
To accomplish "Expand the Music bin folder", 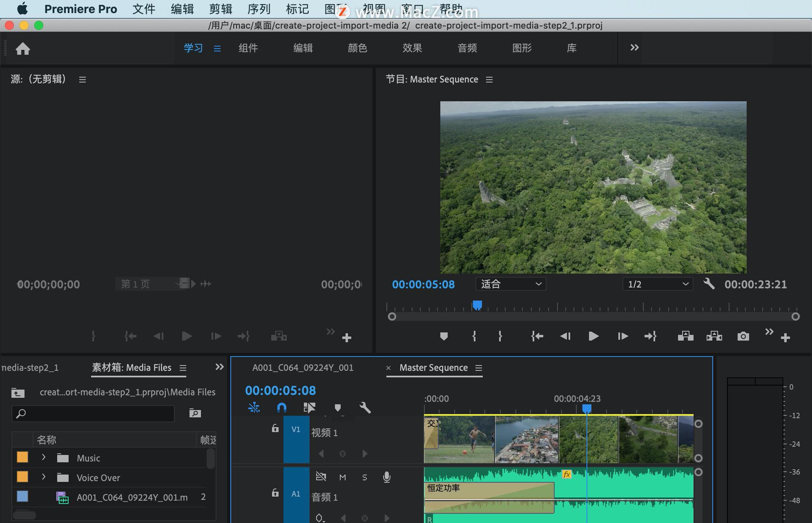I will click(x=44, y=457).
